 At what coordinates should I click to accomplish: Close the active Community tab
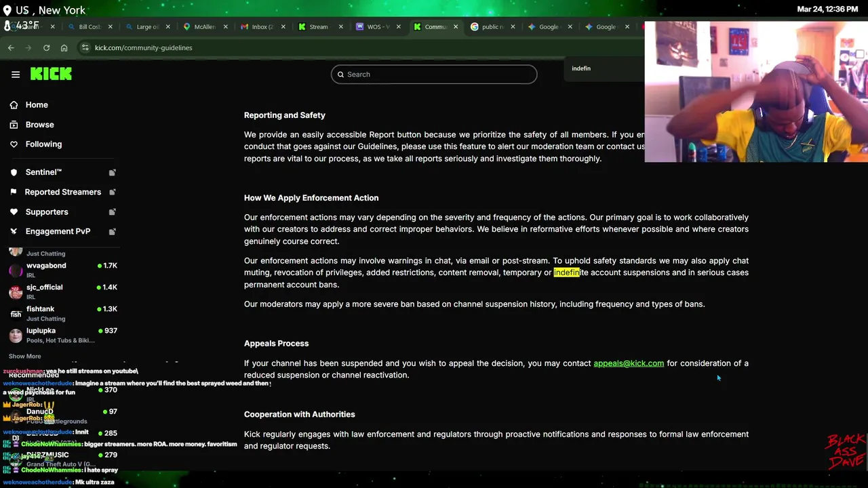click(456, 27)
